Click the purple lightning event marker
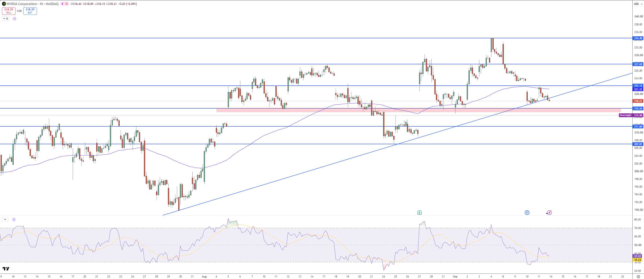644x279 pixels. [549, 213]
